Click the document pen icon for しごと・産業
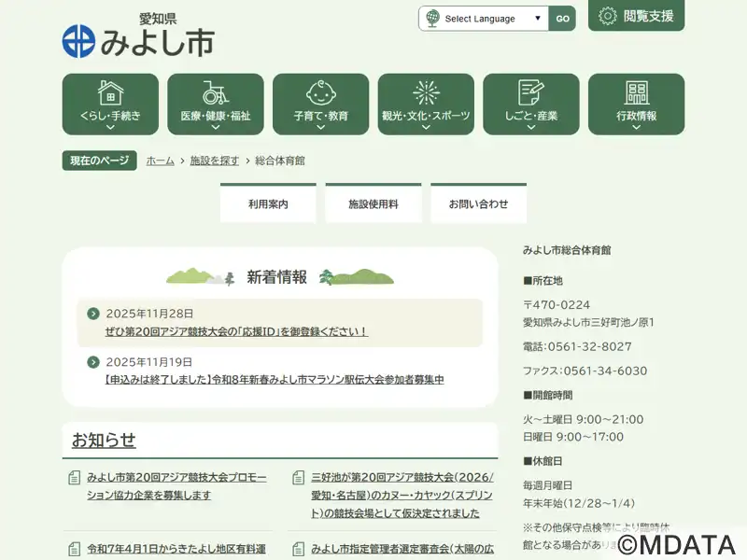Image resolution: width=747 pixels, height=560 pixels. pyautogui.click(x=530, y=92)
